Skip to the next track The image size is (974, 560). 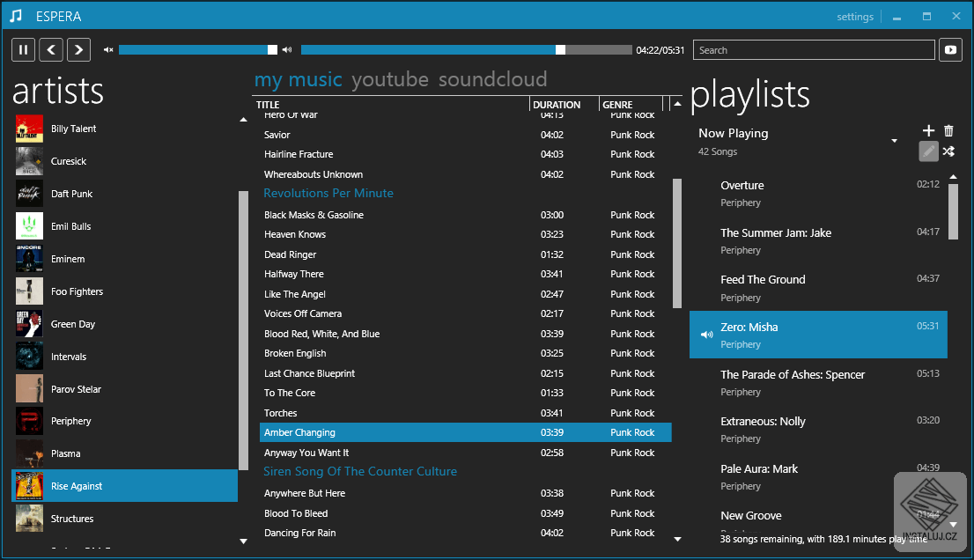click(79, 50)
